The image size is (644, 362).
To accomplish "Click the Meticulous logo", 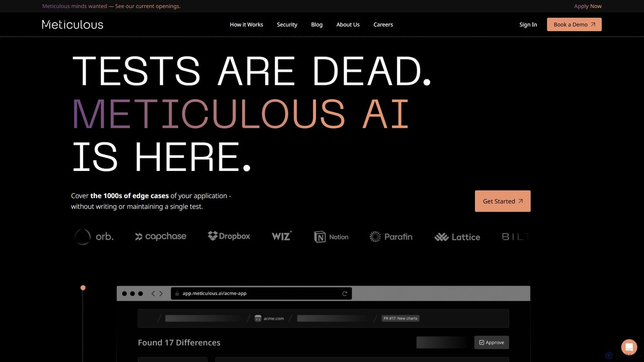I will pyautogui.click(x=72, y=25).
